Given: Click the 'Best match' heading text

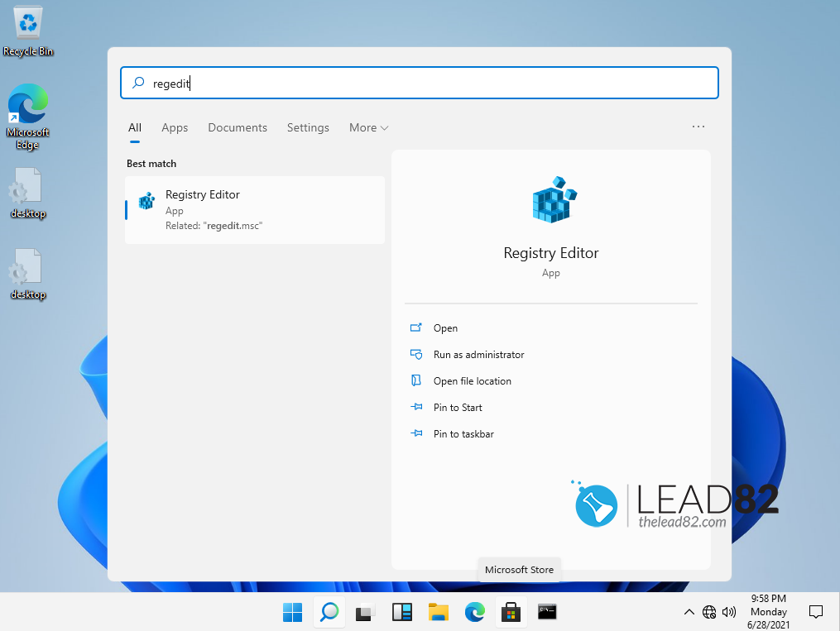Looking at the screenshot, I should click(151, 164).
